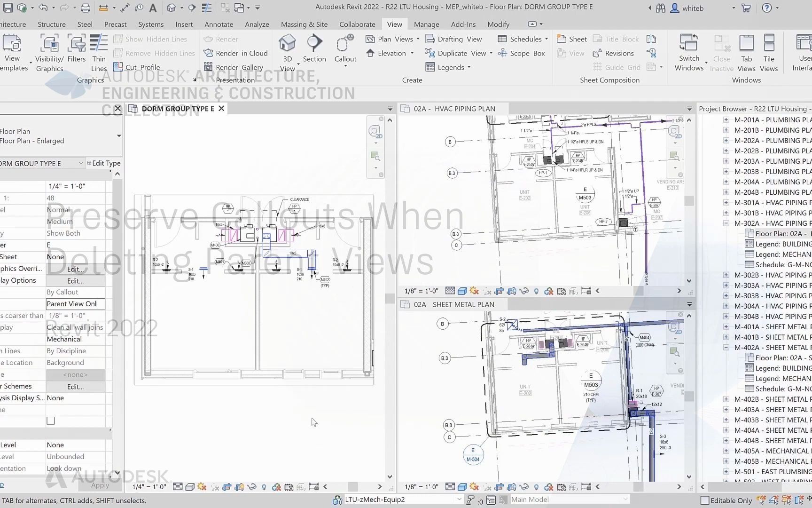
Task: Switch to the Massing & Site tab
Action: pos(304,24)
